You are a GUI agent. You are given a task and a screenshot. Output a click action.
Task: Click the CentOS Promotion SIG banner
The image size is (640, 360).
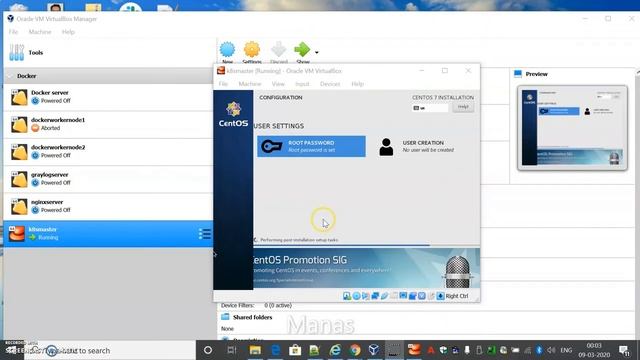point(367,268)
